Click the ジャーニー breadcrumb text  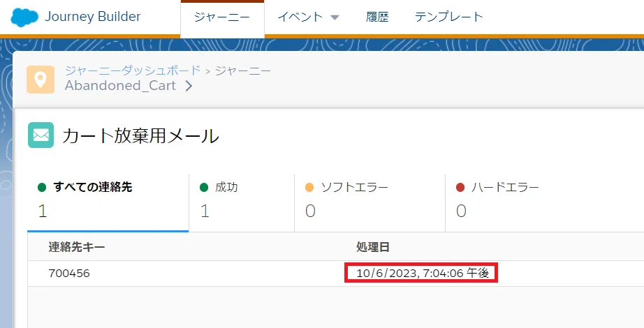tap(243, 70)
